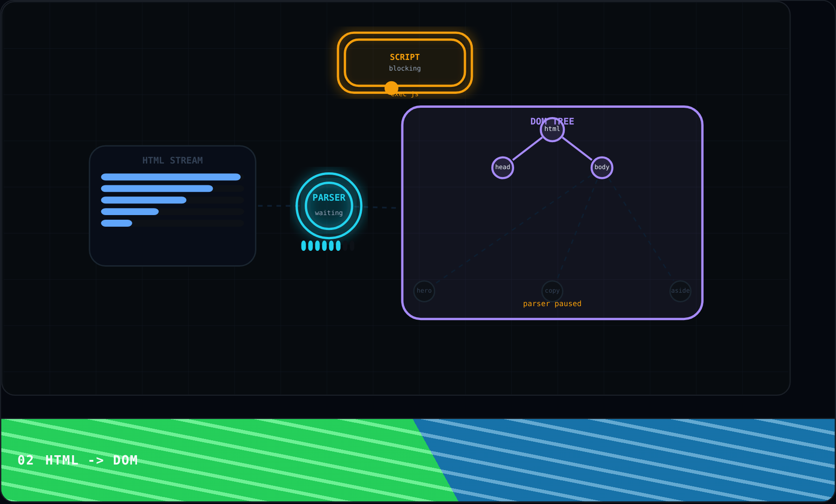This screenshot has height=504, width=836.
Task: Click the shortest blue stream bar
Action: pos(117,223)
